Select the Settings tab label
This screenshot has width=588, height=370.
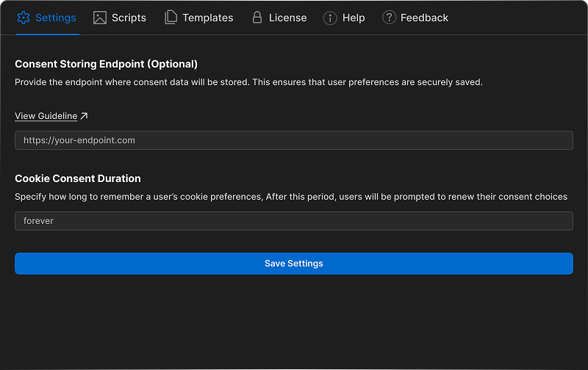pos(55,18)
